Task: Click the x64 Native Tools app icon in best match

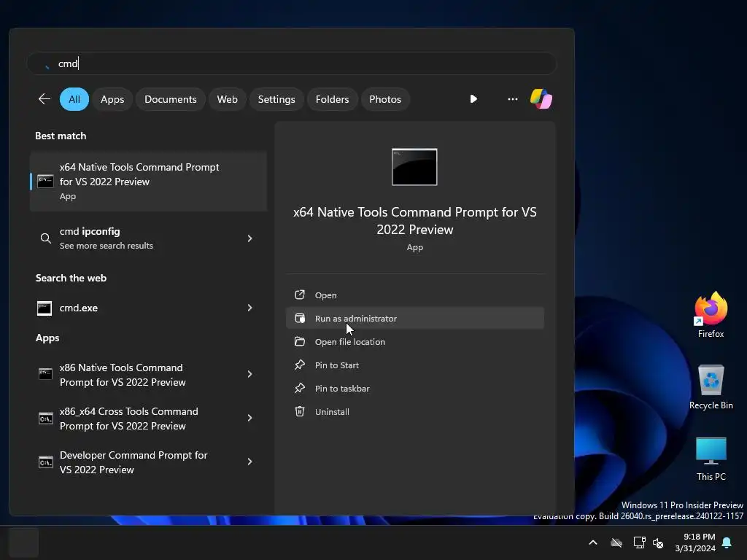Action: [45, 181]
